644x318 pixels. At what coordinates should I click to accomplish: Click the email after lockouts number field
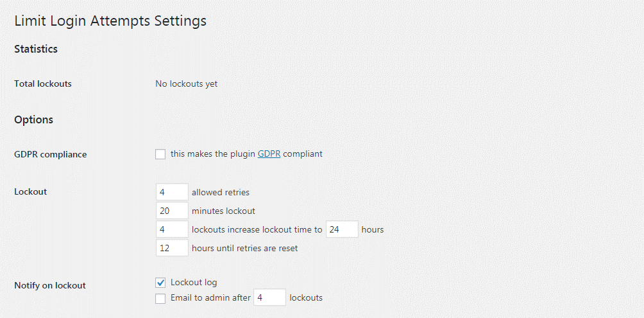tap(269, 297)
